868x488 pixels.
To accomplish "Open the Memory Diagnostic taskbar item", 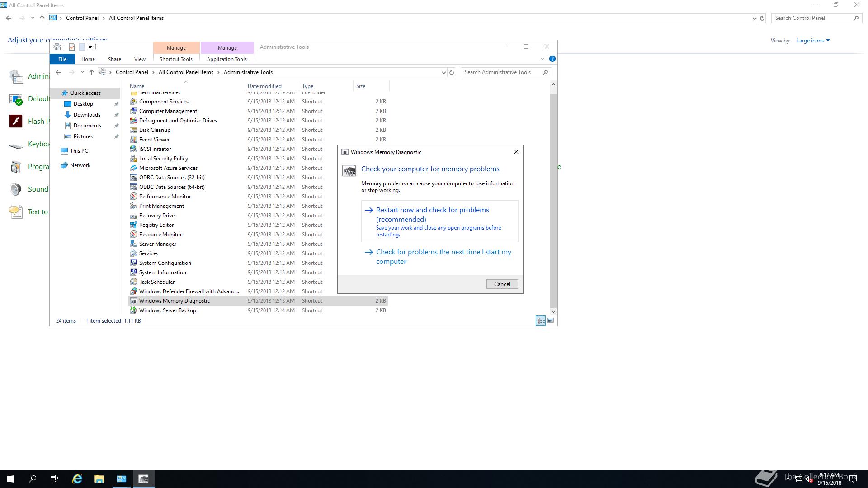I will [144, 479].
